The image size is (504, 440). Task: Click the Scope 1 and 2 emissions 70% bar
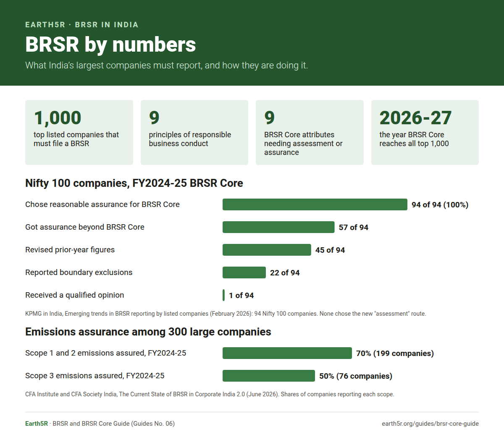click(x=287, y=353)
